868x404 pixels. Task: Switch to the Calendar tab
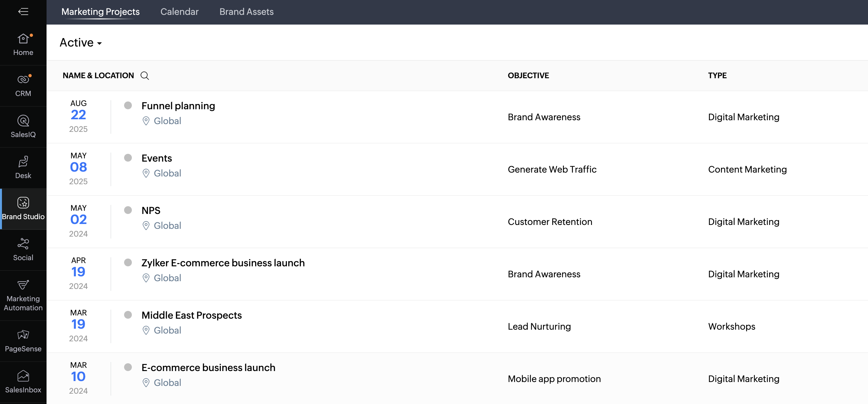(x=179, y=12)
